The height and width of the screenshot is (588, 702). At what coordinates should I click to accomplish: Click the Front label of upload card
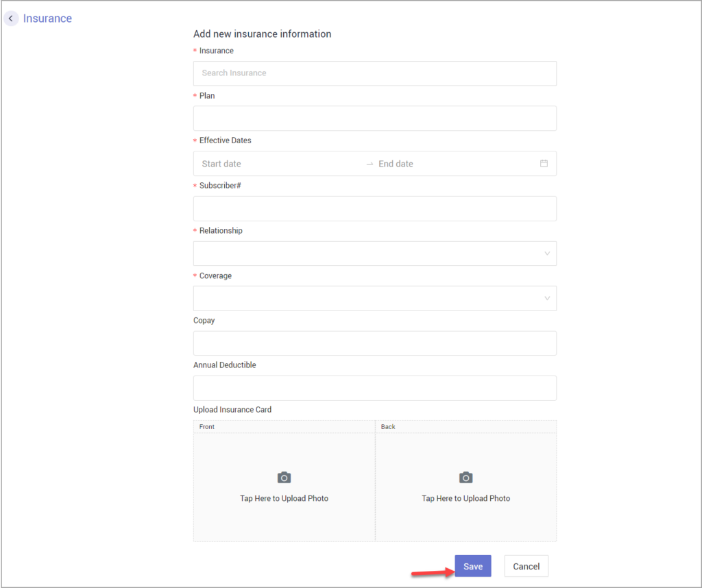coord(207,427)
